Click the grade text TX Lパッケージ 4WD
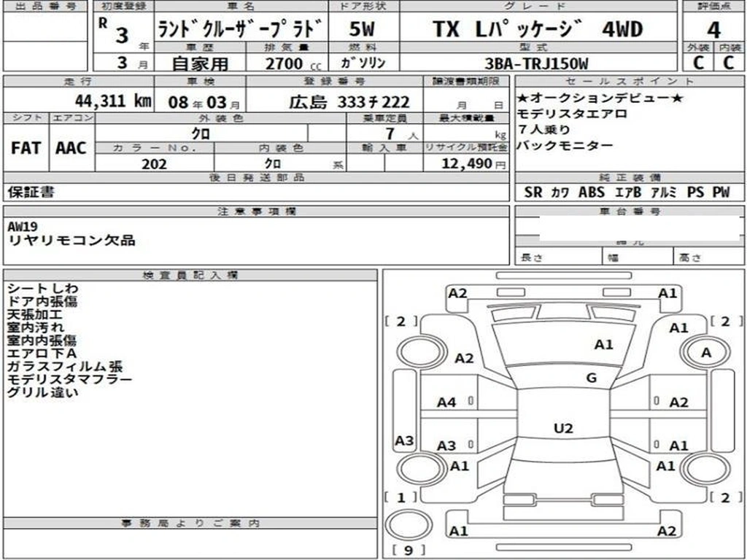This screenshot has width=747, height=560. (538, 29)
